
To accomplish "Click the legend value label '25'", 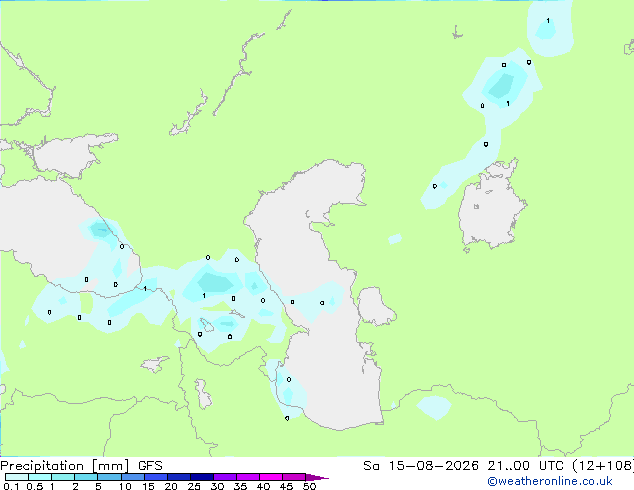I will [x=194, y=486].
